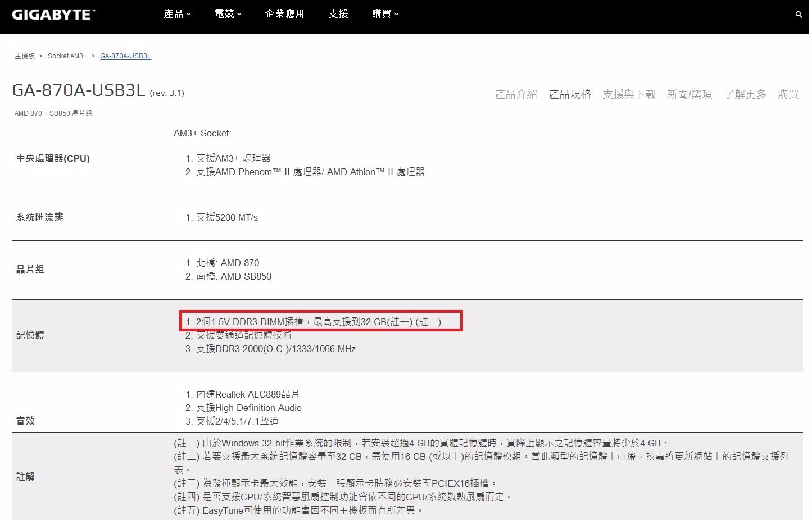Viewport: 812px width, 520px height.
Task: Expand the 電競 dropdown menu
Action: [228, 14]
